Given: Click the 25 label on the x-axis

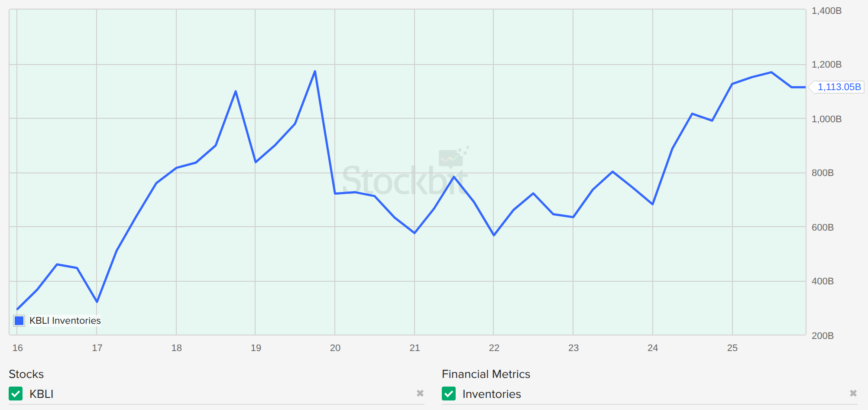Looking at the screenshot, I should tap(732, 348).
